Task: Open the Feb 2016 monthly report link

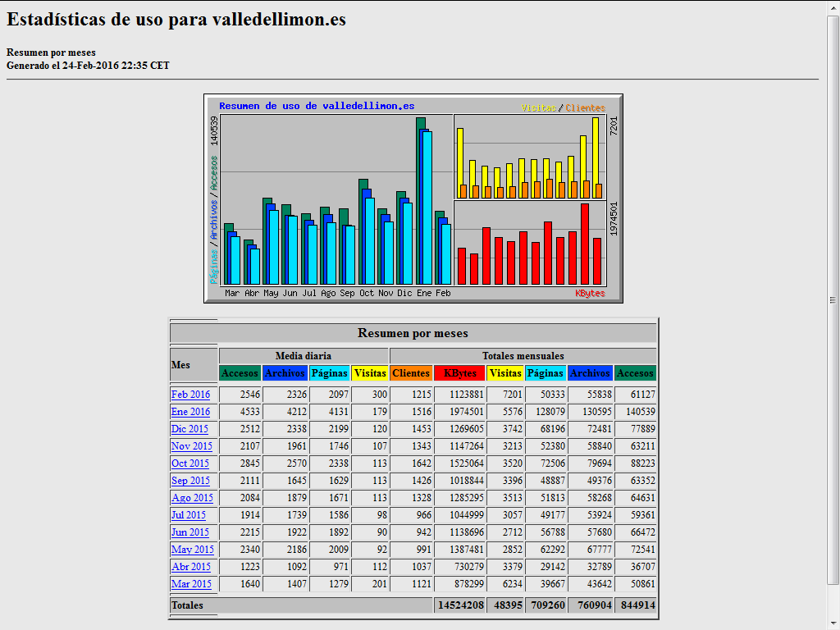Action: (190, 395)
